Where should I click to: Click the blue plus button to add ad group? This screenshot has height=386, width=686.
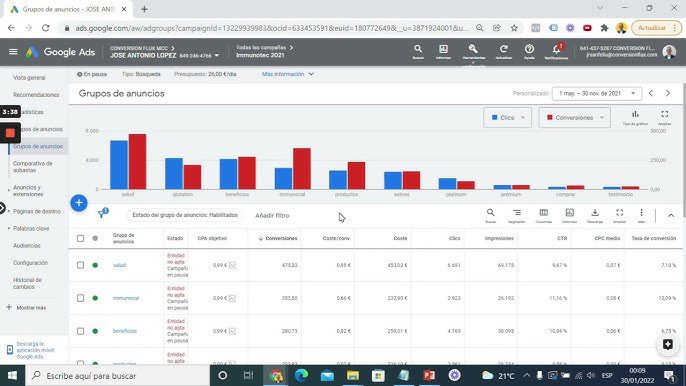[x=79, y=203]
